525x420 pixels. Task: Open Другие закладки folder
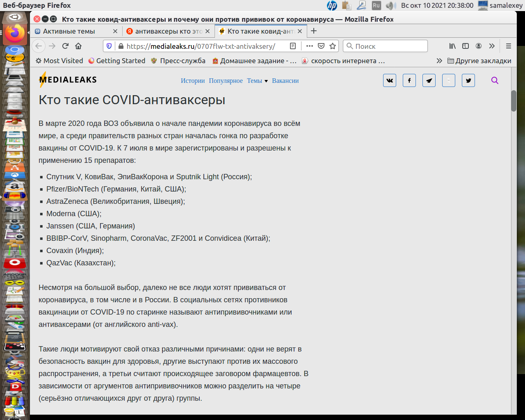(479, 61)
